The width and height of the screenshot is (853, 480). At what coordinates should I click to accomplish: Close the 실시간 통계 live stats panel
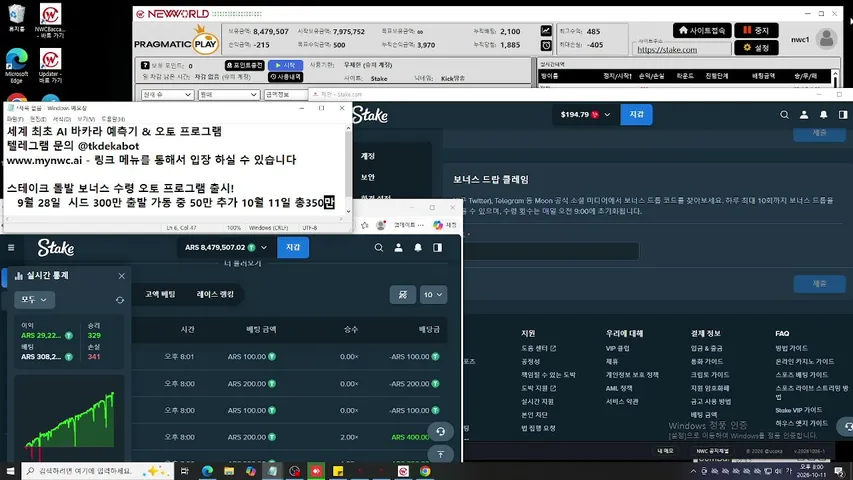pyautogui.click(x=121, y=276)
